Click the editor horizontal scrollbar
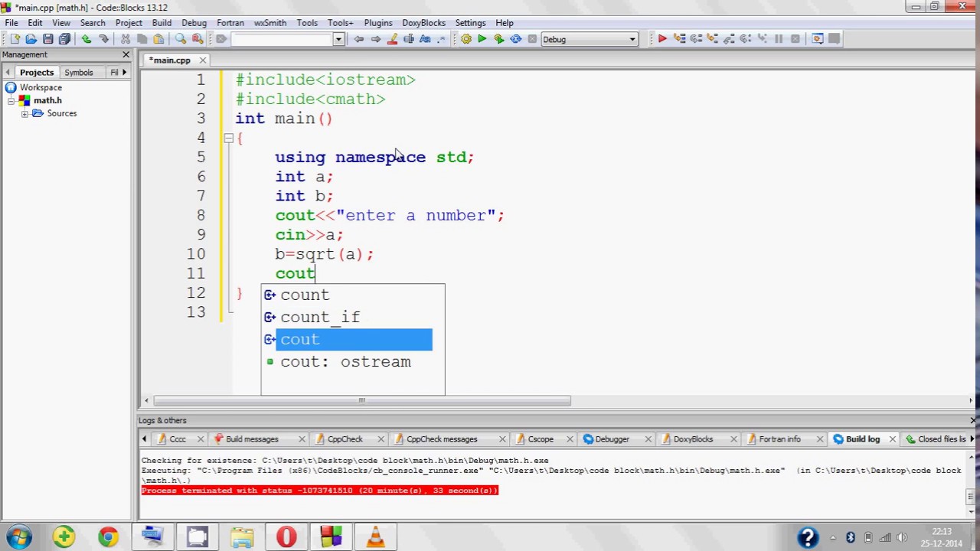980x551 pixels. 361,400
